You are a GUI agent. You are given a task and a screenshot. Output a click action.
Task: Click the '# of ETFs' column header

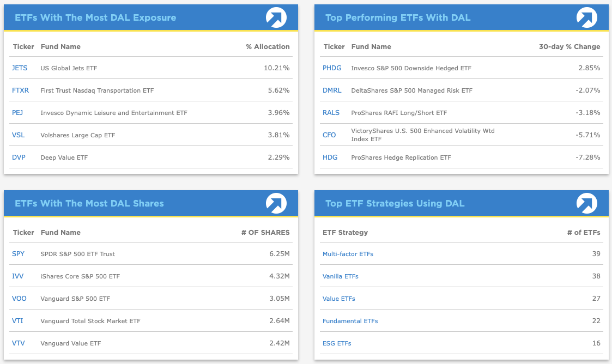click(x=584, y=233)
